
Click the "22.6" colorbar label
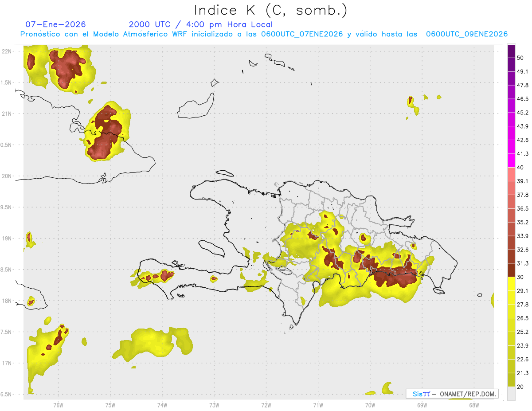(x=523, y=360)
